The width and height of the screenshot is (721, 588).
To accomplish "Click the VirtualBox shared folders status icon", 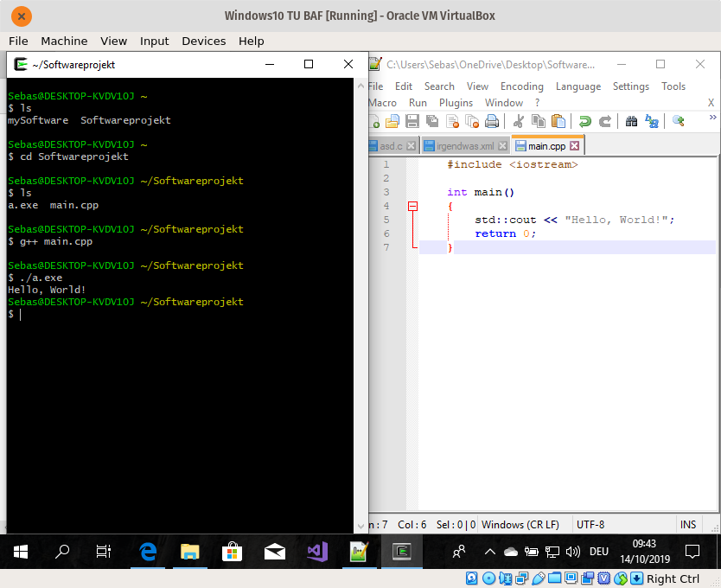I will pos(554,578).
